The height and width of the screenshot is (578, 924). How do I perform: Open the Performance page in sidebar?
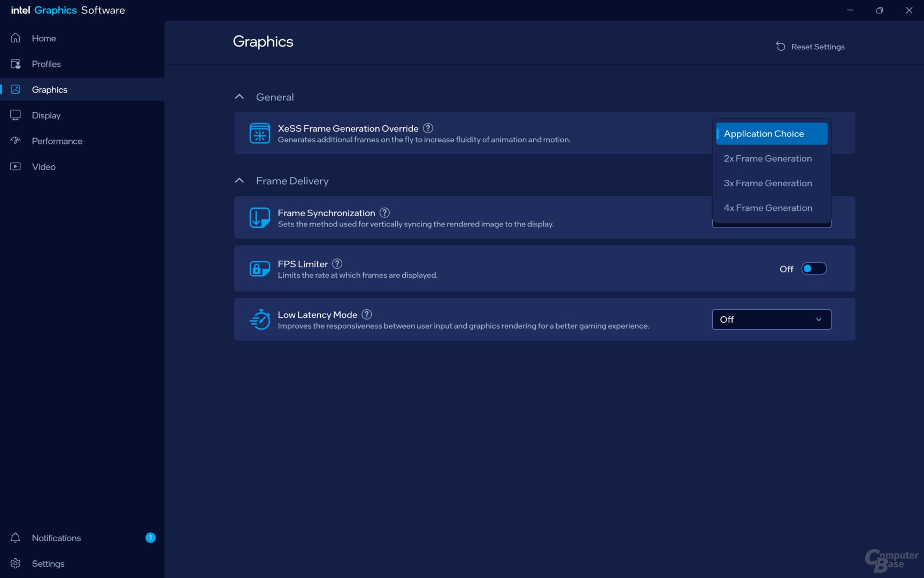[x=57, y=141]
